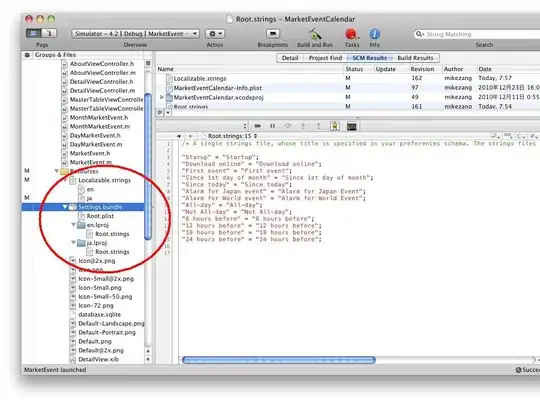
Task: Click the Groups & Files header icon
Action: (27, 55)
